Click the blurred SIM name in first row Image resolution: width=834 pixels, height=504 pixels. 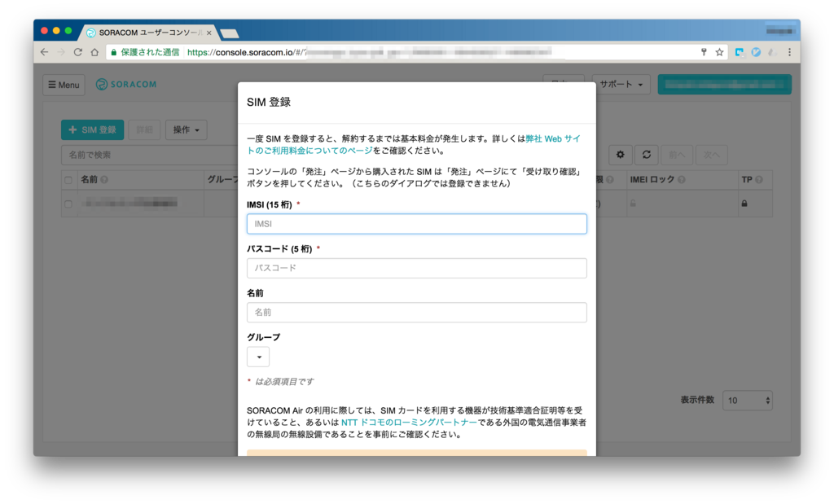(x=130, y=203)
